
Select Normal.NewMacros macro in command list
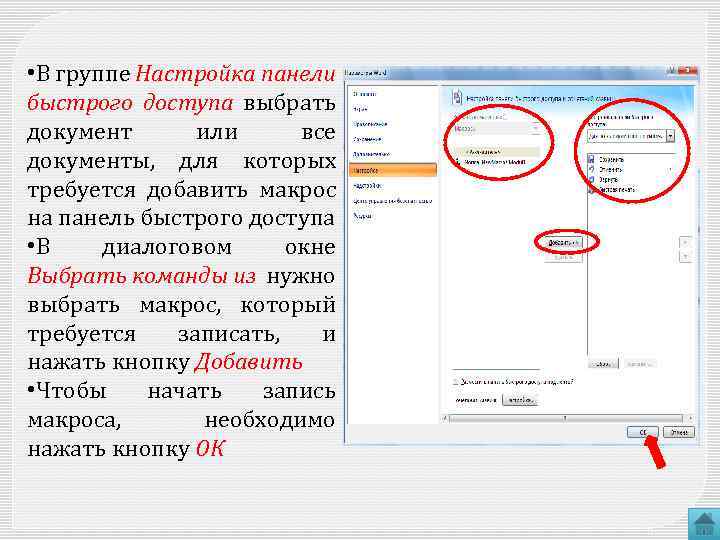click(495, 162)
